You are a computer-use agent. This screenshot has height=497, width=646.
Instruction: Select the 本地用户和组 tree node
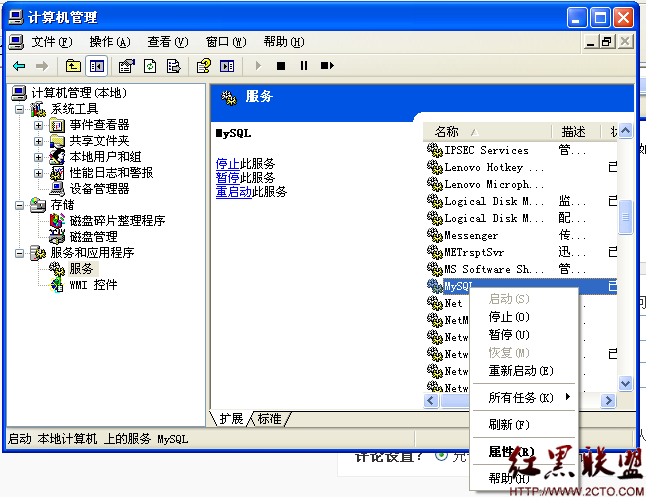tap(105, 157)
